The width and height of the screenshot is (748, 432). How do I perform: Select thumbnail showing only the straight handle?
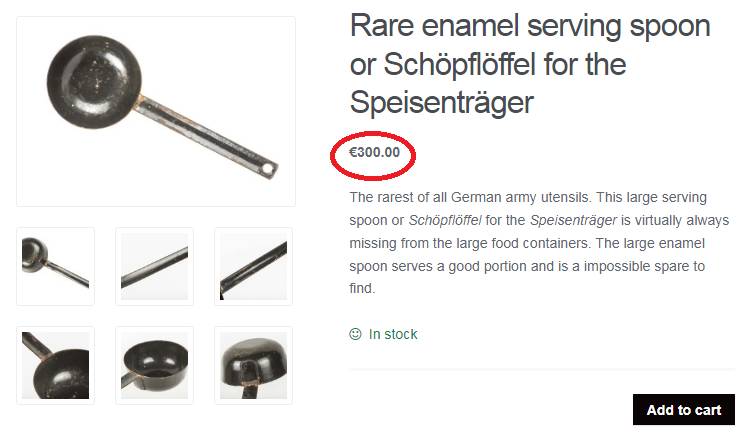pyautogui.click(x=154, y=266)
